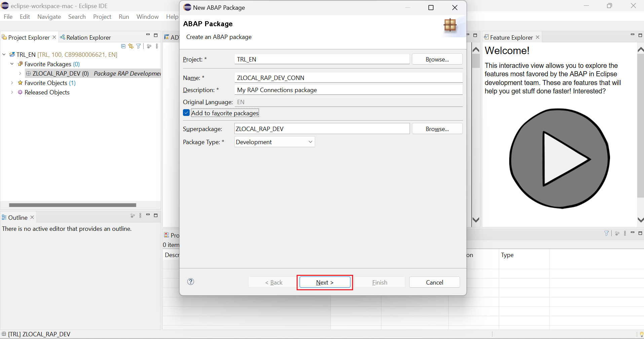Expand the ZLOCAL_RAP_DEV package node

(20, 73)
